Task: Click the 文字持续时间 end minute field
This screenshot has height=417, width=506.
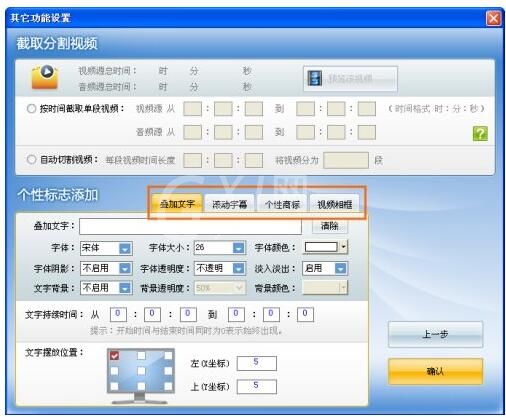Action: pyautogui.click(x=271, y=314)
